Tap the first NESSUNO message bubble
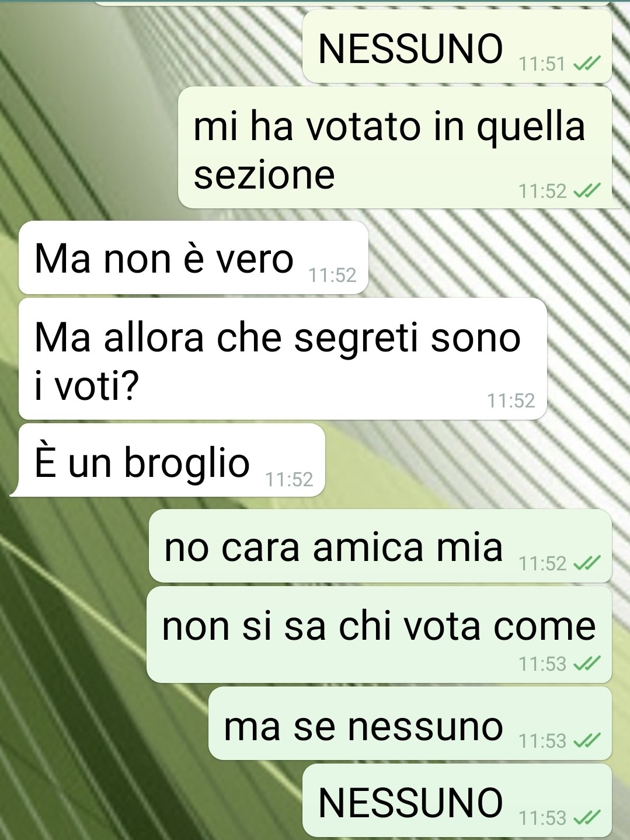This screenshot has height=840, width=630. pyautogui.click(x=457, y=47)
